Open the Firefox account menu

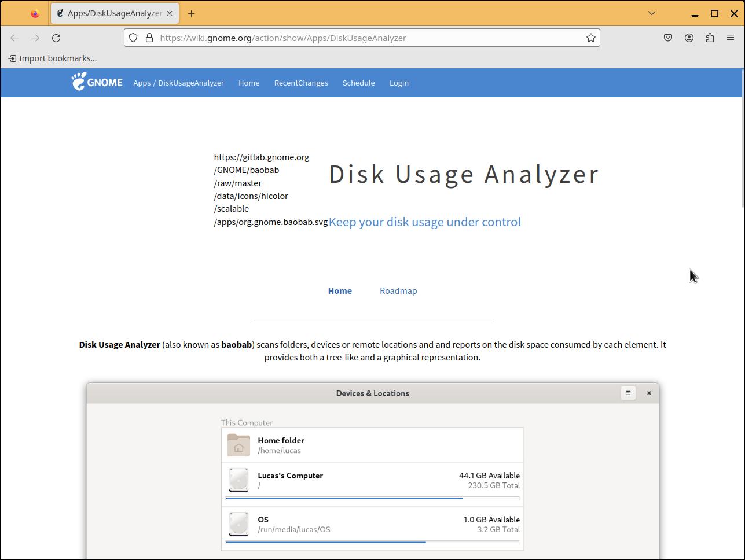click(x=689, y=38)
